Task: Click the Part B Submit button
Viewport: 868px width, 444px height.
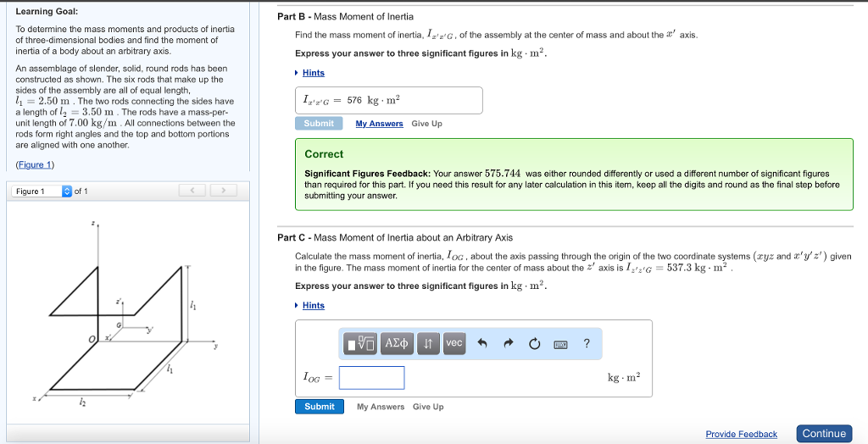Action: [x=319, y=124]
